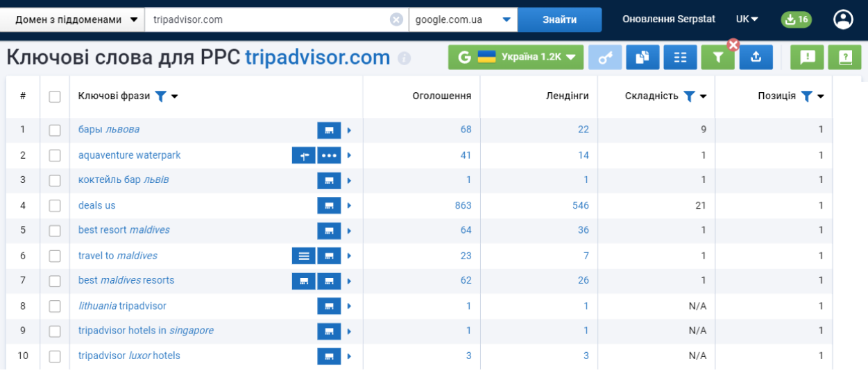The image size is (868, 375).
Task: Open the user profile avatar icon
Action: [843, 19]
